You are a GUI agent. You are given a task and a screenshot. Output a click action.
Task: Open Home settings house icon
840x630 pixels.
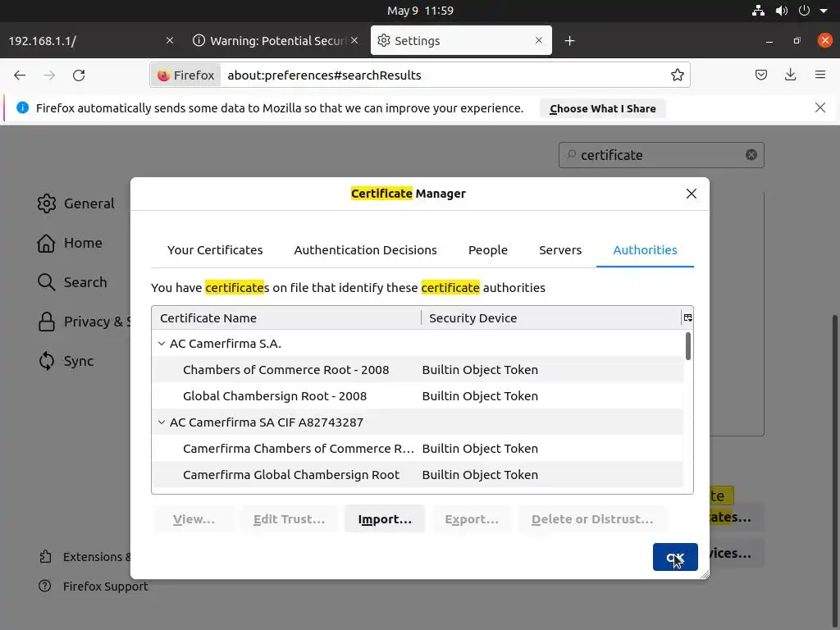(47, 243)
